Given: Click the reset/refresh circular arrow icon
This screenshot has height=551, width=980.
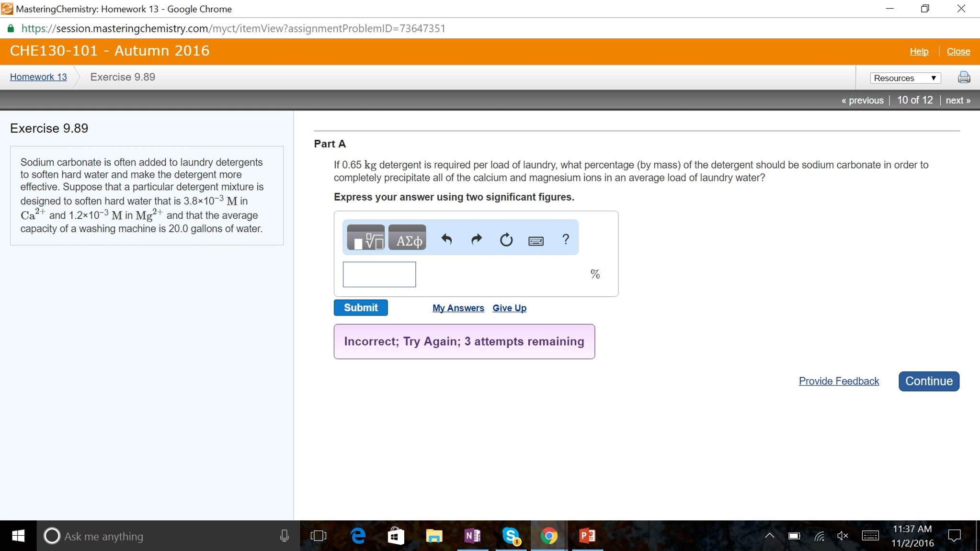Looking at the screenshot, I should click(505, 239).
